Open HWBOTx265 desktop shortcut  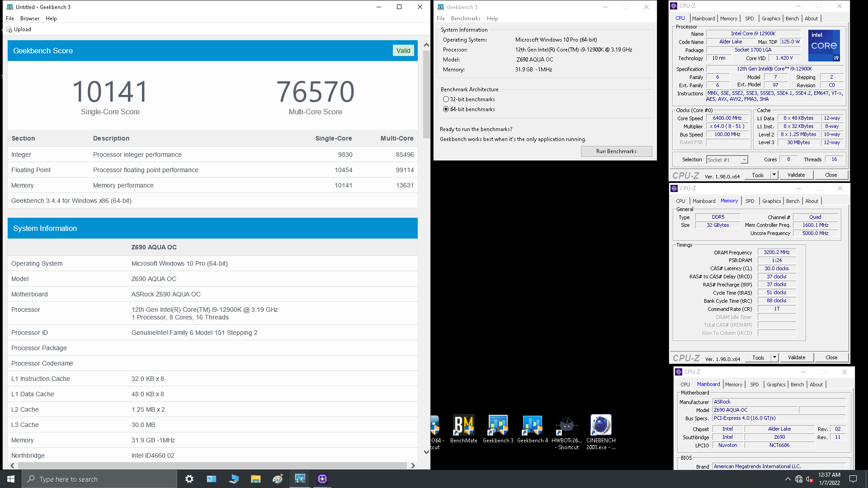pos(566,432)
